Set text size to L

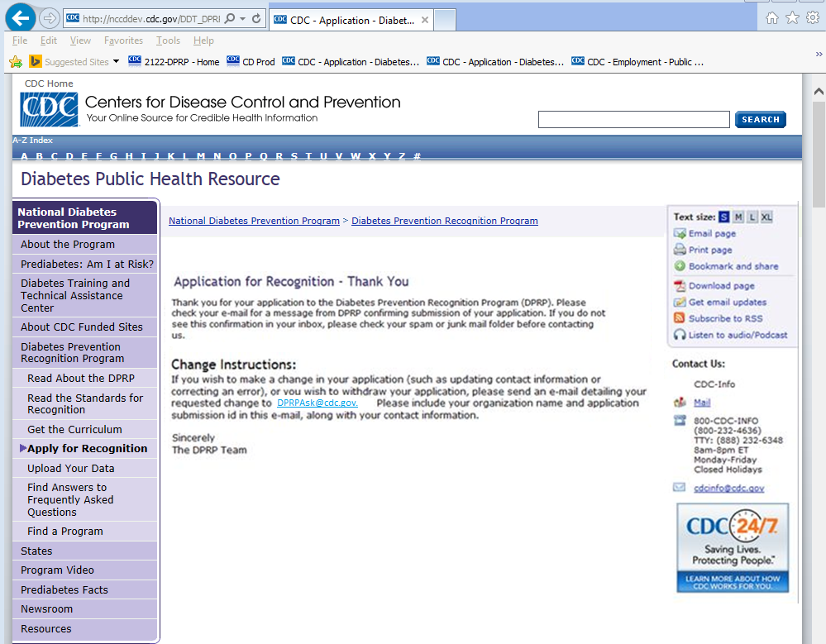[x=752, y=217]
